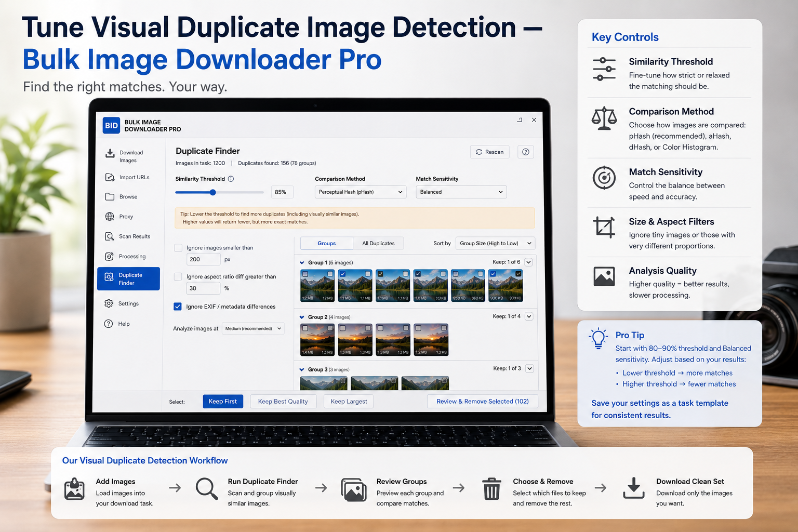Open the Keep: 1 of 3 dropdown
This screenshot has width=798, height=532.
click(x=529, y=368)
